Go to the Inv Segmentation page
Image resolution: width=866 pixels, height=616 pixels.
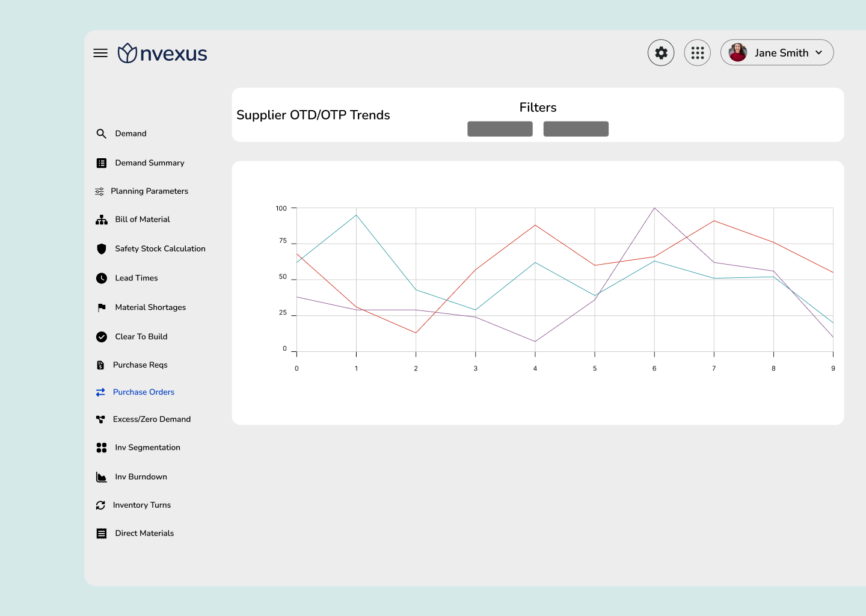tap(147, 448)
